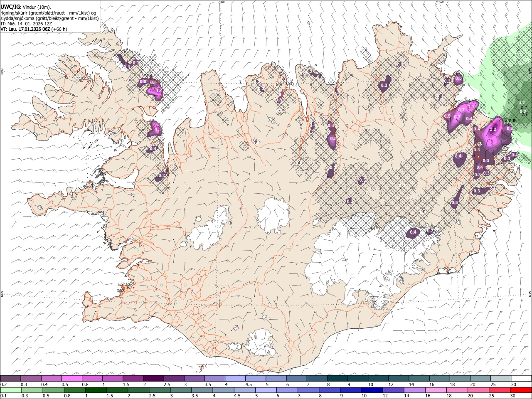Click the 0.1 label under the bottom legend row
This screenshot has height=399, width=532.
[3, 396]
